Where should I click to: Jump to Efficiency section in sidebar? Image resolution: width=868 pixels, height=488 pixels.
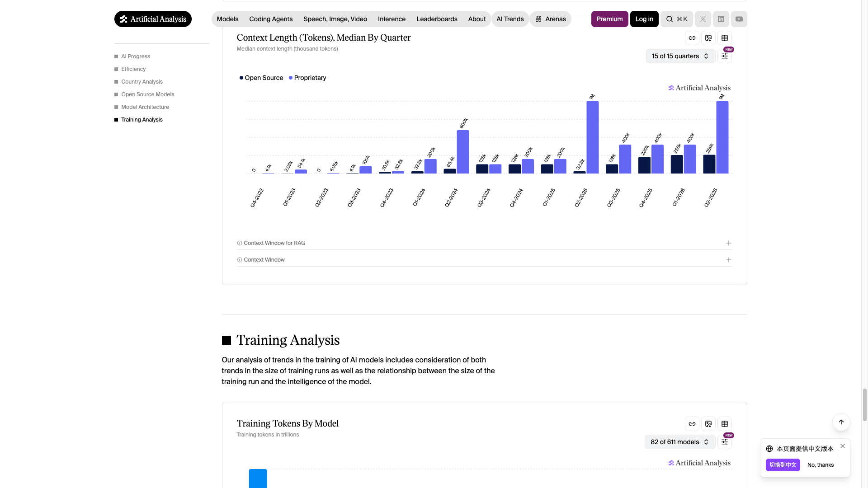(x=133, y=69)
